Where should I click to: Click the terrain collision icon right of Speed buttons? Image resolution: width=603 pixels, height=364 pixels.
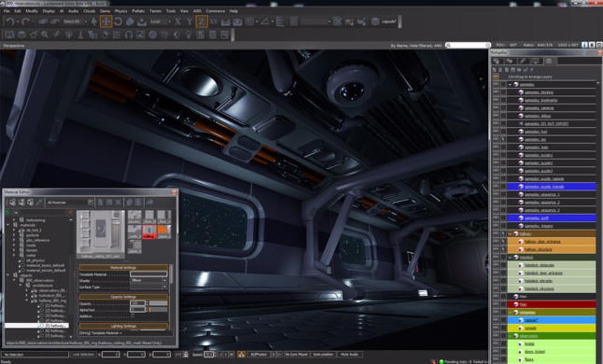click(x=241, y=355)
